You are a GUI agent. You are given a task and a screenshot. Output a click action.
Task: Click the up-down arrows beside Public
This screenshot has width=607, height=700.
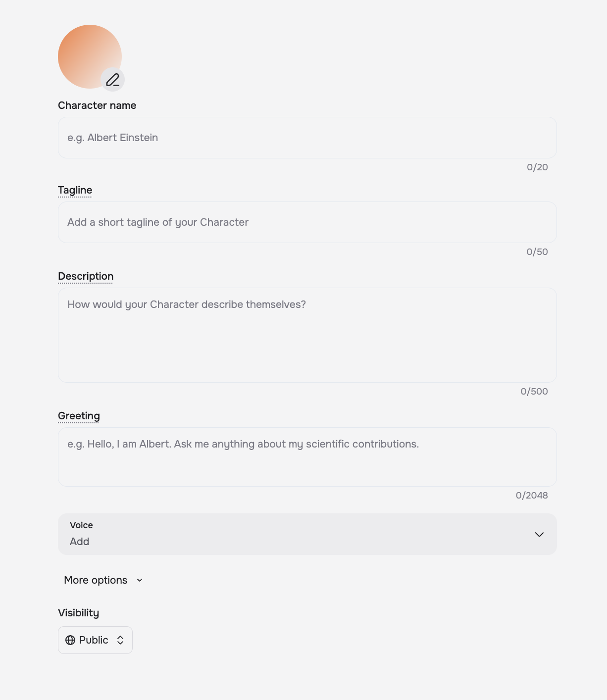coord(120,640)
